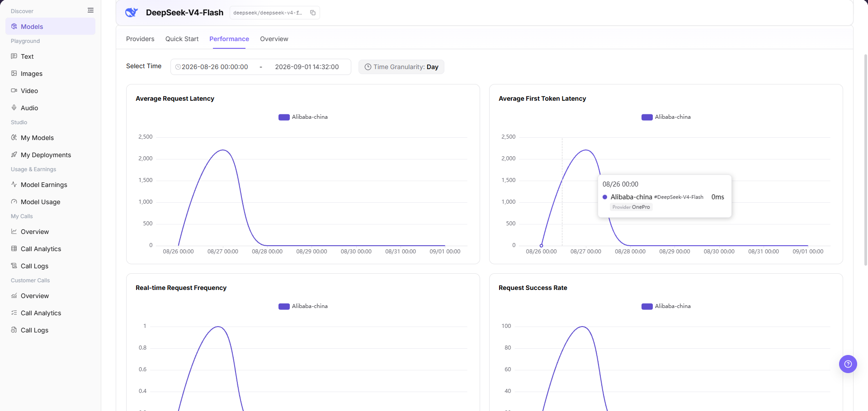The image size is (868, 411).
Task: Open the Time Granularity: Day selector
Action: point(401,67)
